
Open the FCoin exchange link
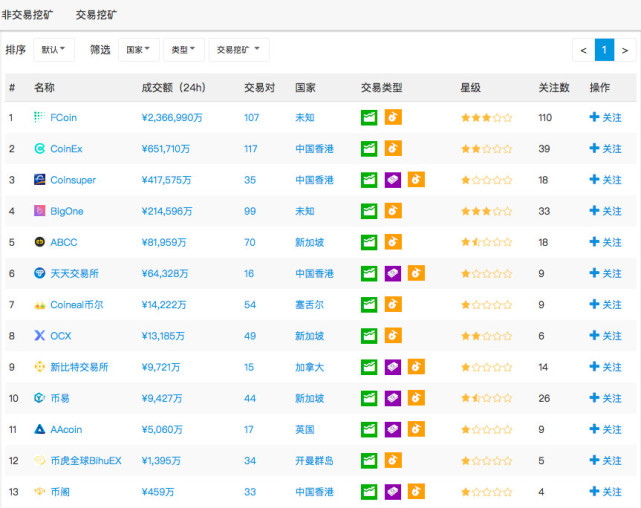click(x=63, y=118)
